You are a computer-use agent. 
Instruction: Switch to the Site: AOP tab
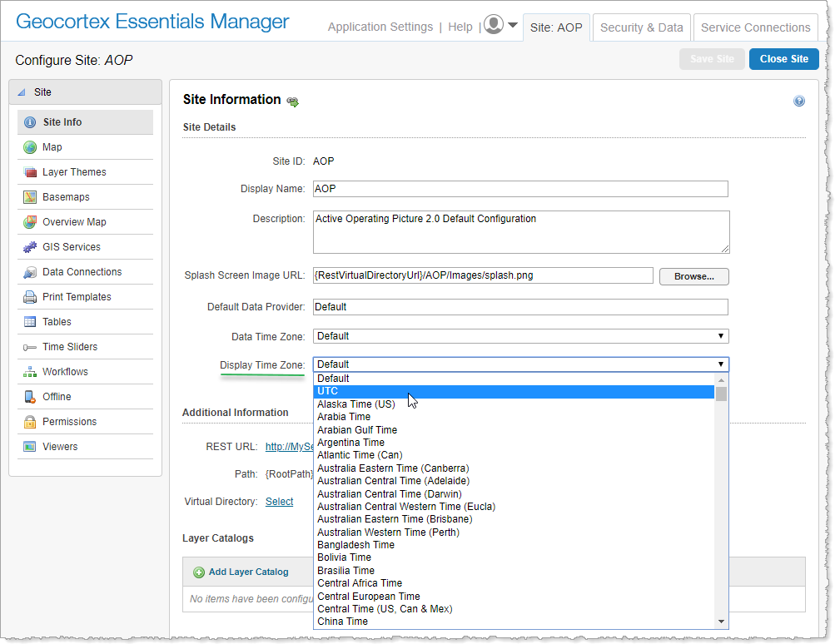click(x=556, y=27)
